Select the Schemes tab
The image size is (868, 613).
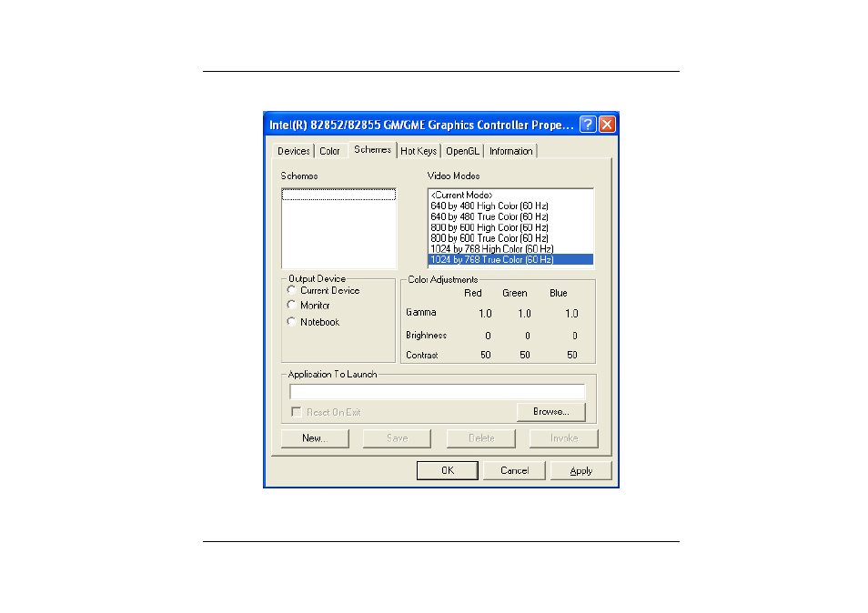tap(372, 149)
